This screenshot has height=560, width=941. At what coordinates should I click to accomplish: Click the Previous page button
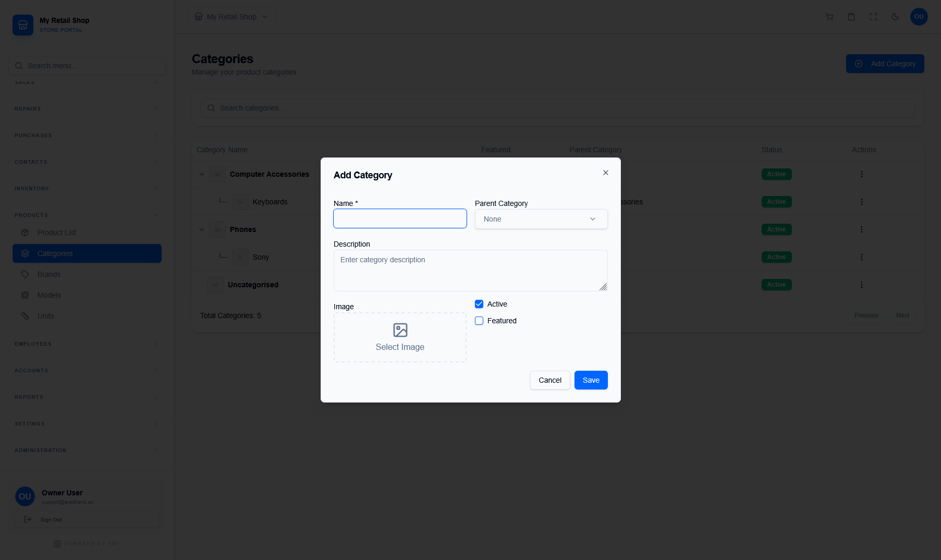866,315
